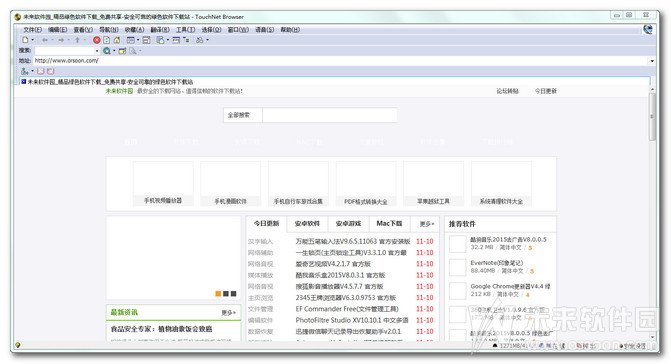Click the page vertical scrollbar thumb
This screenshot has height=364, width=671.
pyautogui.click(x=652, y=116)
